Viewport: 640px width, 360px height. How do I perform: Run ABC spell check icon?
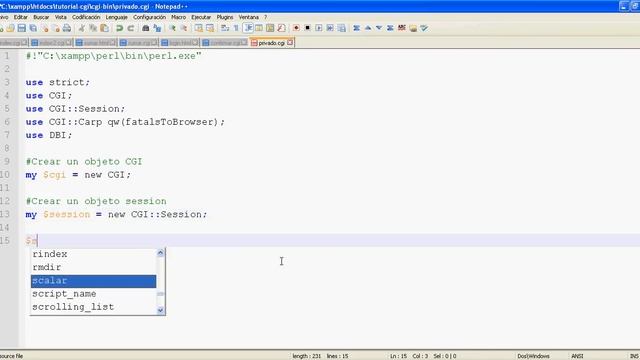(x=402, y=28)
